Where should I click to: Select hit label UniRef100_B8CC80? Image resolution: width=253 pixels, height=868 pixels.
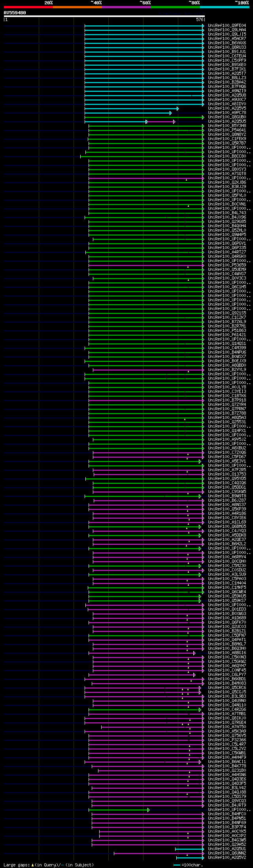227,156
